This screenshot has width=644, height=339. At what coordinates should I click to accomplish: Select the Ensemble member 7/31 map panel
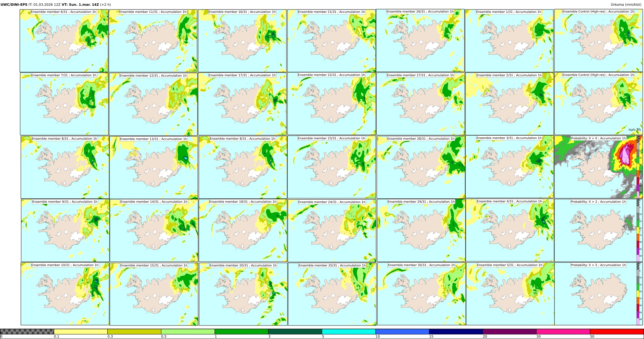point(64,104)
